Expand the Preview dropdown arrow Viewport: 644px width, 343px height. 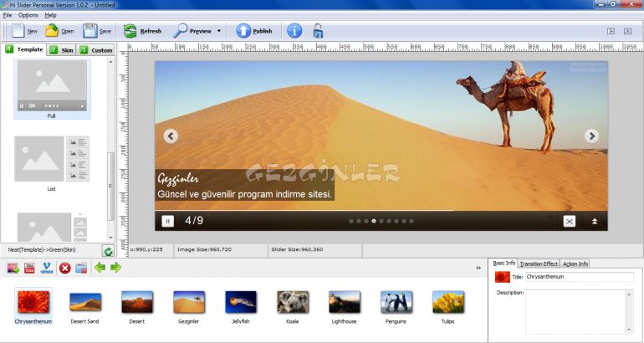(219, 31)
